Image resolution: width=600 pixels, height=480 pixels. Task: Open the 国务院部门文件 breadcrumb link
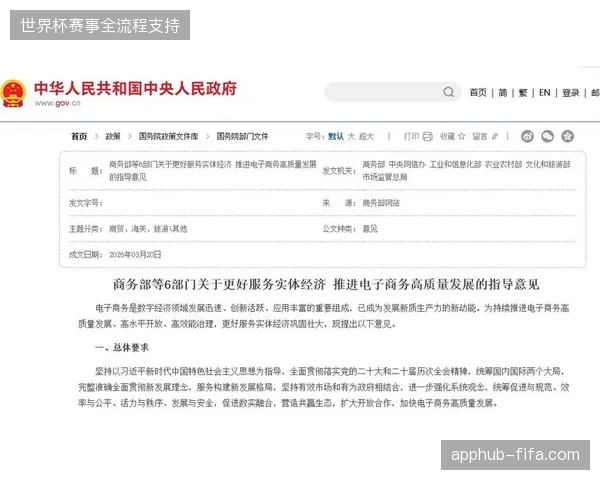[x=242, y=136]
